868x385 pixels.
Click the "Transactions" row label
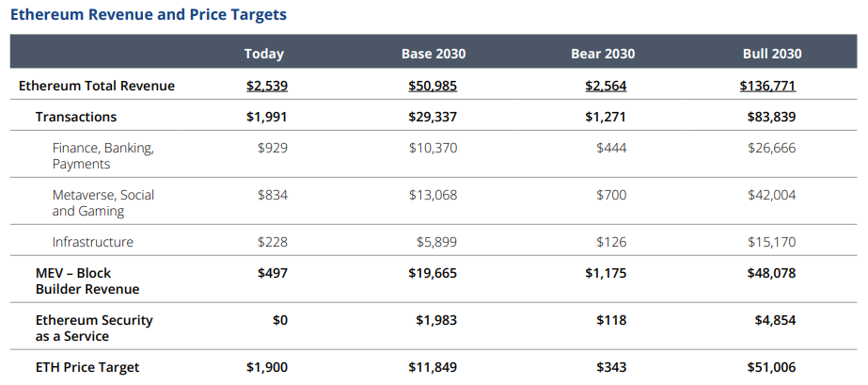76,117
